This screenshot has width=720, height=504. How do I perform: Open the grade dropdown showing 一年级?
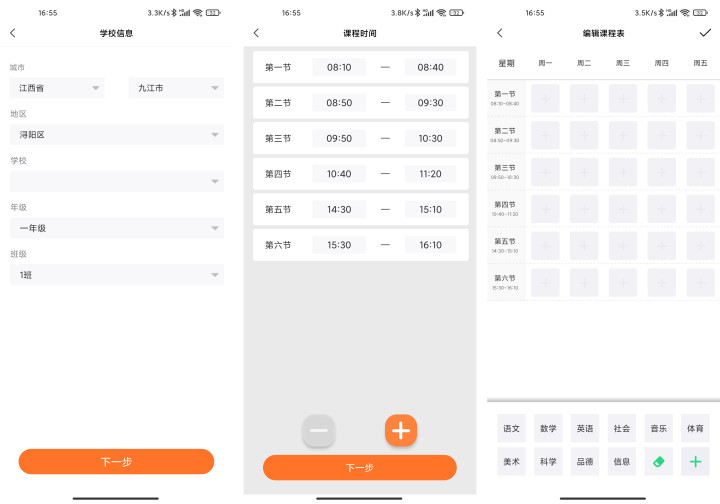point(117,228)
